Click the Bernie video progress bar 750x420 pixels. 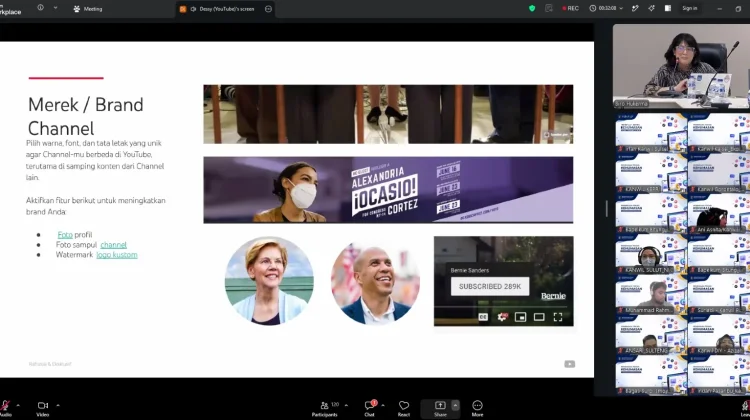pos(502,307)
